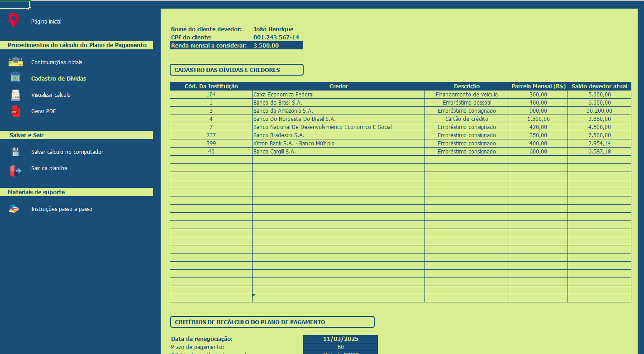
Task: Select the Empréstimo pessoal description
Action: click(x=467, y=103)
